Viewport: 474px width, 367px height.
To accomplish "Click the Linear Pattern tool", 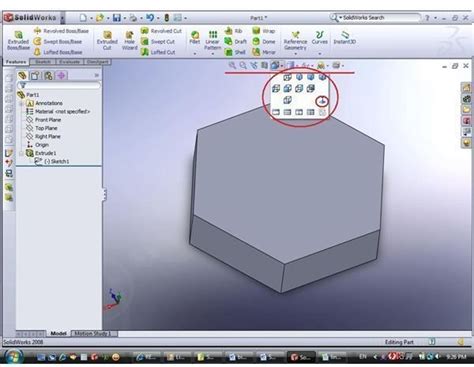I will [x=212, y=40].
